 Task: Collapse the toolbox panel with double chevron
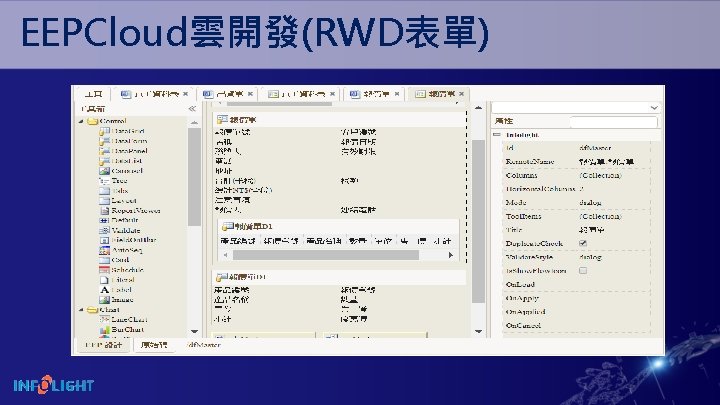[192, 109]
